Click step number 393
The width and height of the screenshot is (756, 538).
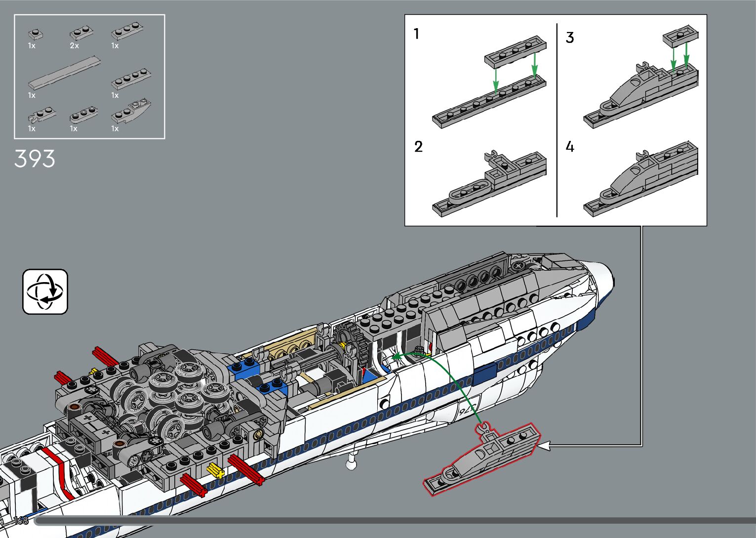[x=35, y=159]
